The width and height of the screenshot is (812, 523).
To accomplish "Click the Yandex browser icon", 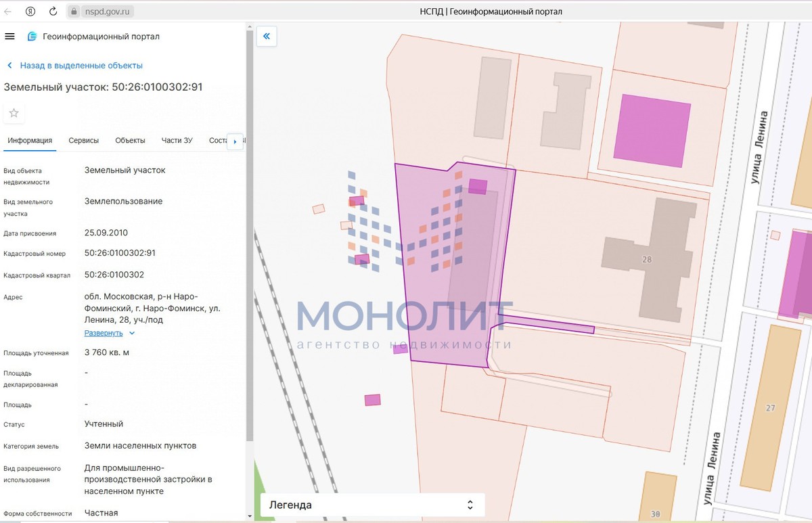I will (30, 12).
